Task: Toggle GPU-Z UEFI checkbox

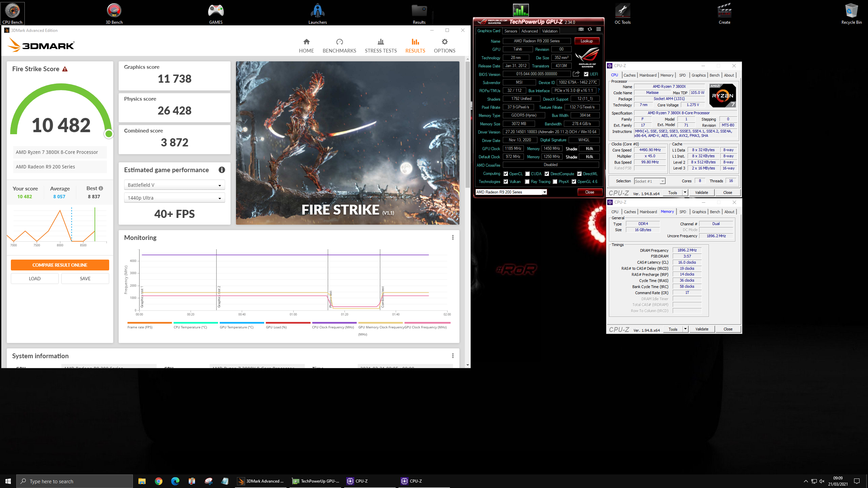Action: tap(586, 74)
